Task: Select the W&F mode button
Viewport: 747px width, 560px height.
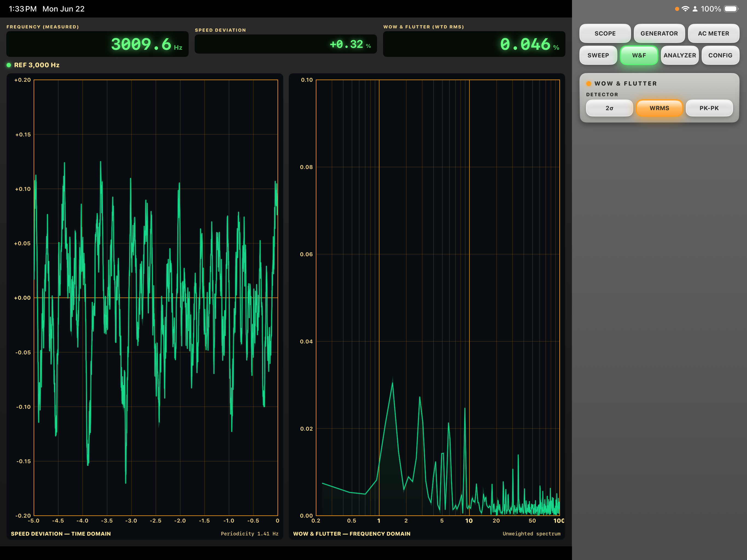Action: coord(639,56)
